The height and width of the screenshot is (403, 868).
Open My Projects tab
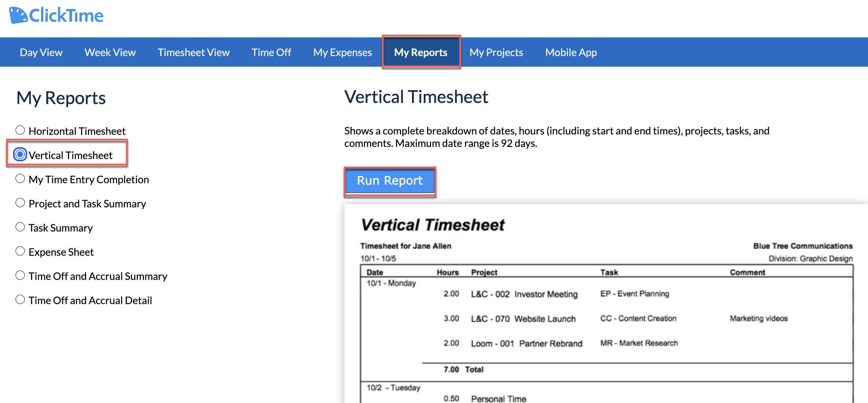(496, 52)
